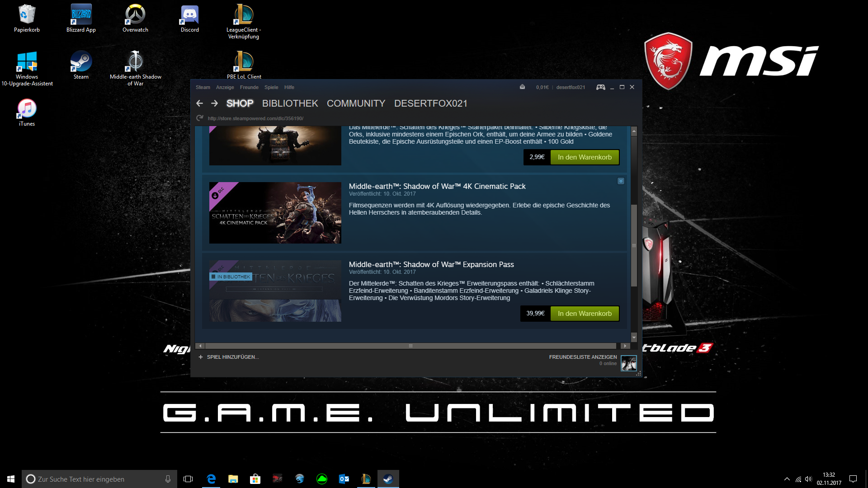Launch Big Picture mode controller icon
Image resolution: width=868 pixels, height=488 pixels.
coord(600,87)
